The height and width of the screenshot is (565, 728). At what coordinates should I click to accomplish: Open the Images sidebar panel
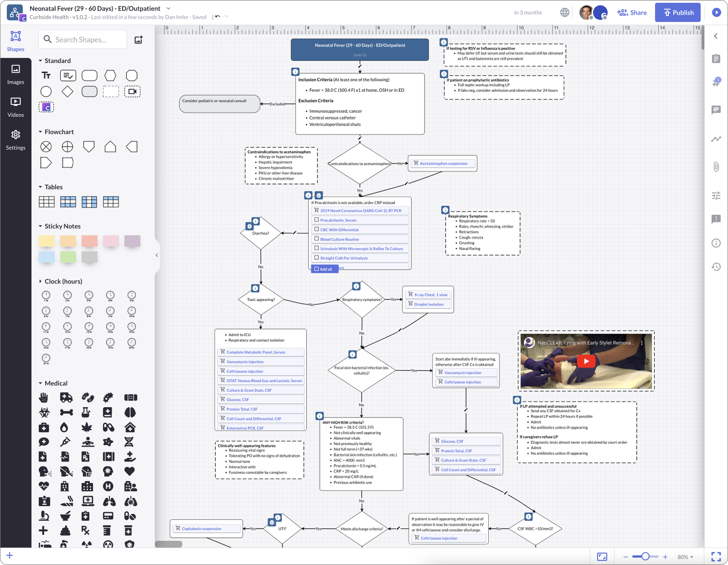16,75
